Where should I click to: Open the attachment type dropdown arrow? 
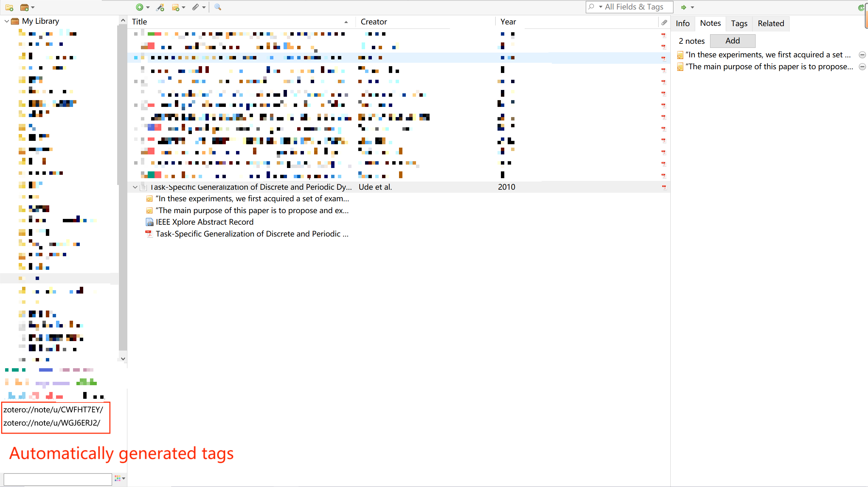click(x=203, y=7)
